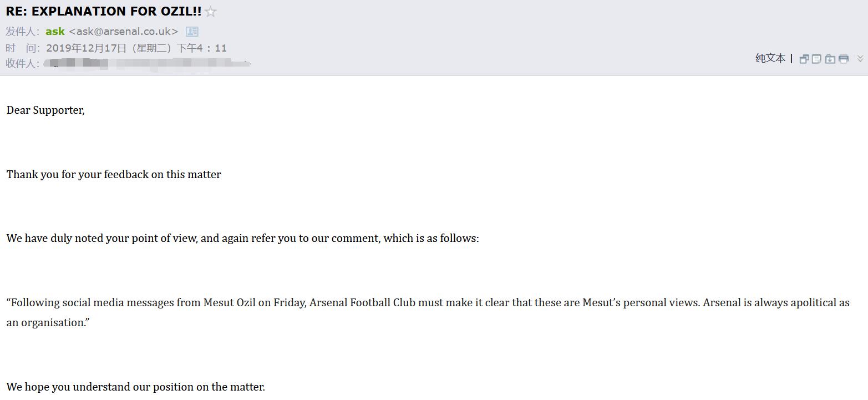Screen dimensions: 868x400
Task: Click 'Thank you for your feedback' sentence
Action: (x=114, y=174)
